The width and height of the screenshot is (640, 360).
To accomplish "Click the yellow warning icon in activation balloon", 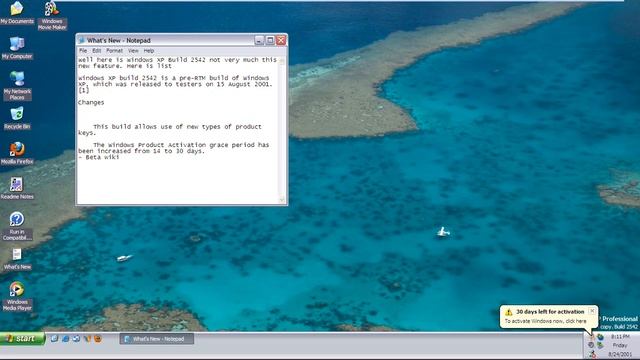I will coord(509,312).
